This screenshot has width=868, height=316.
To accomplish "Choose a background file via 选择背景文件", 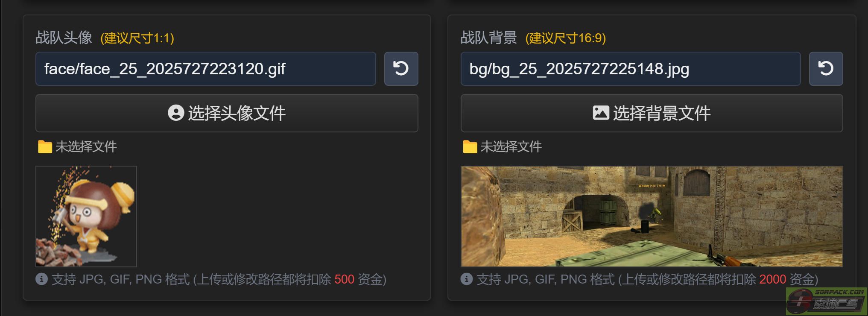I will [x=652, y=113].
